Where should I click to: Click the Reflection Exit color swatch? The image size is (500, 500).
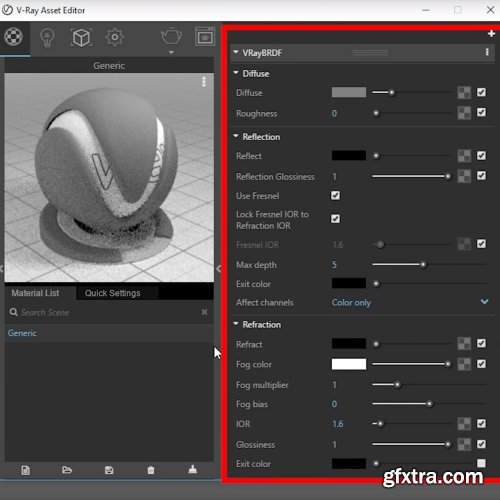pyautogui.click(x=349, y=283)
